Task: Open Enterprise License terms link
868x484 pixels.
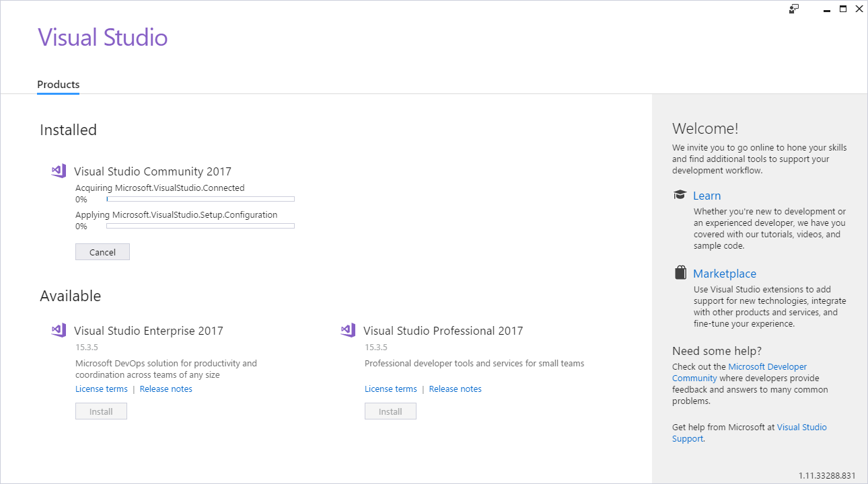Action: click(x=102, y=389)
